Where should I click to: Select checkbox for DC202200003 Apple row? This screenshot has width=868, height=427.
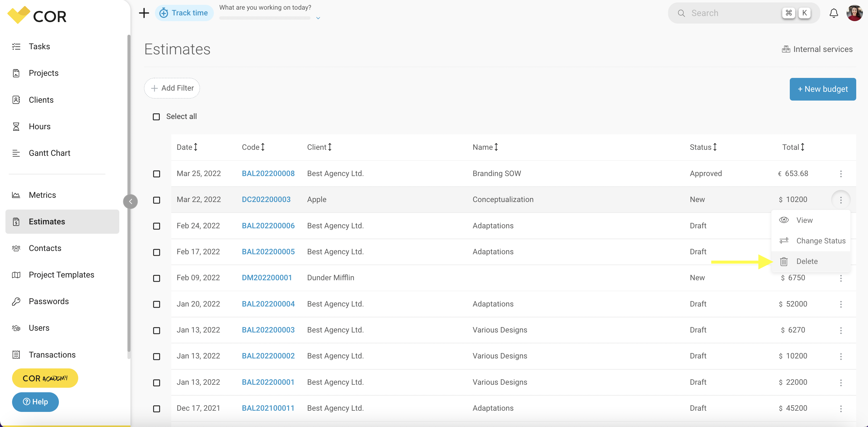pos(156,200)
